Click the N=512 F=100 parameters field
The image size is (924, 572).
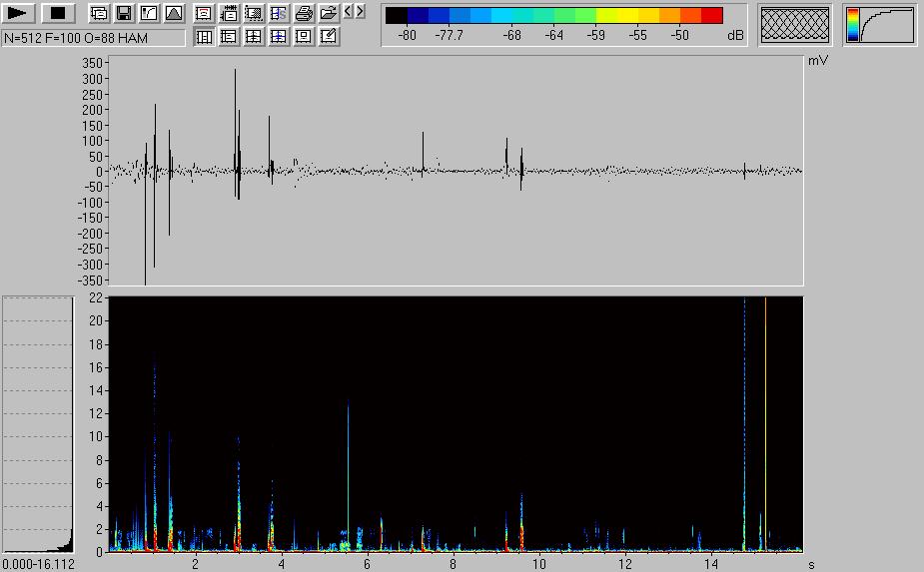(x=94, y=37)
